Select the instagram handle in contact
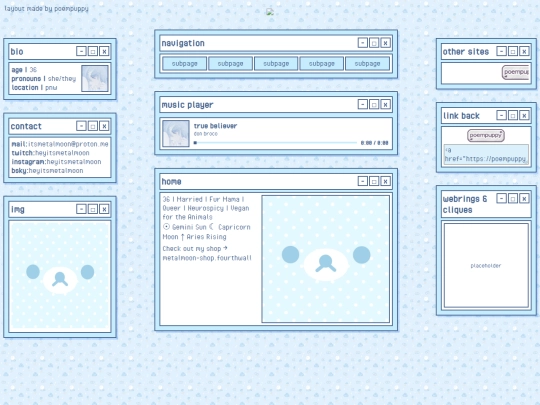Screen dimensions: 540x405 coord(74,162)
